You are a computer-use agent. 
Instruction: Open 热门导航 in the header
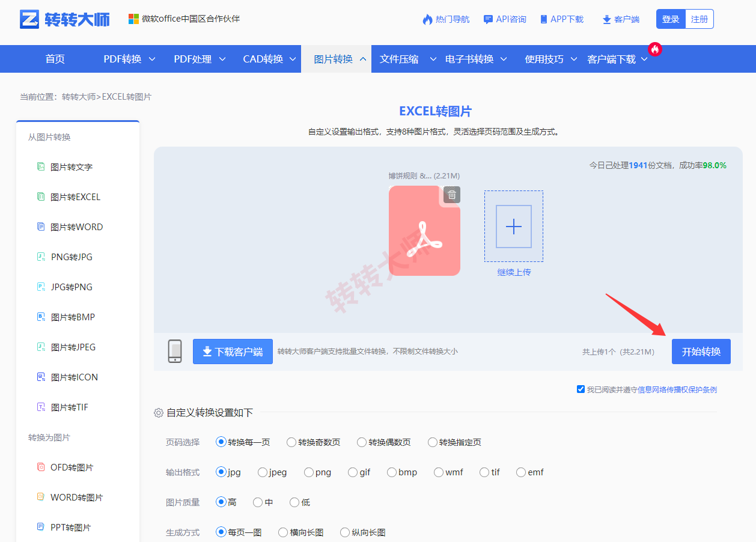click(453, 19)
